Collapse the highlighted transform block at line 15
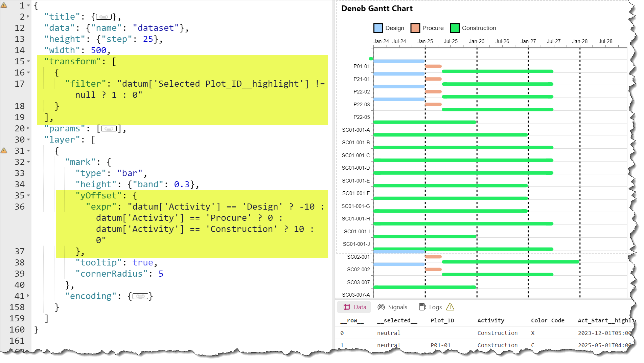Viewport: 644px width, 363px height. pyautogui.click(x=28, y=62)
